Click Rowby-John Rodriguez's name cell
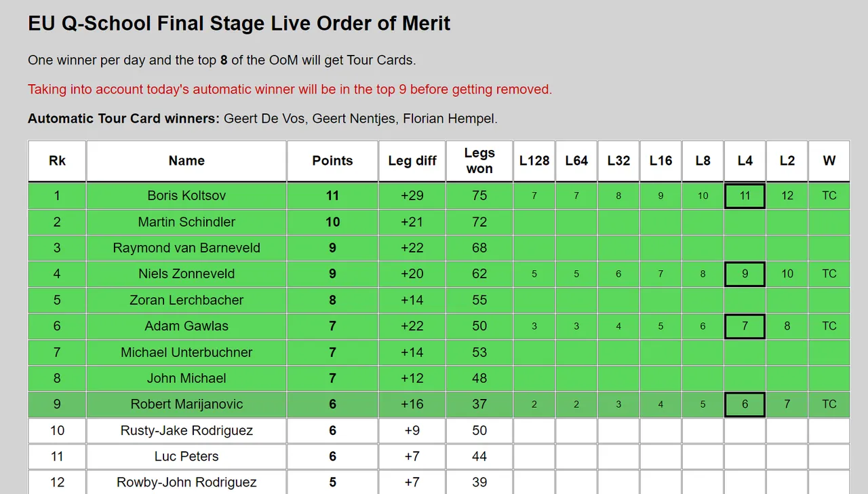The height and width of the screenshot is (494, 868). point(186,482)
